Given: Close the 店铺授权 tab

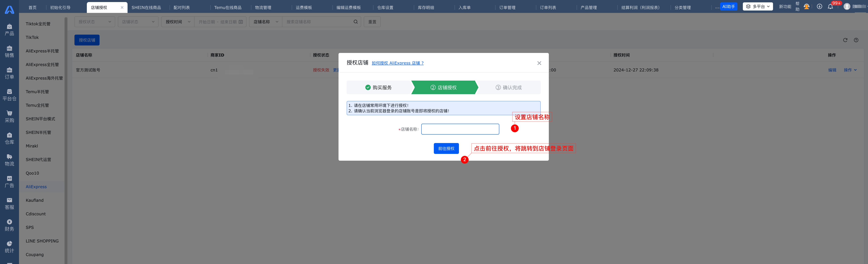Looking at the screenshot, I should point(122,7).
